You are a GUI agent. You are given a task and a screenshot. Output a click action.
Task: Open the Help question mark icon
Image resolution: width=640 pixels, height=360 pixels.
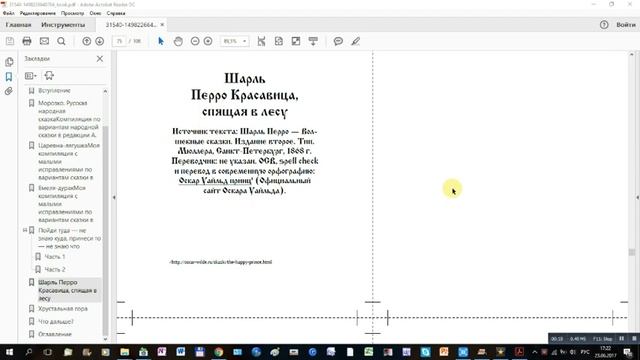click(604, 25)
